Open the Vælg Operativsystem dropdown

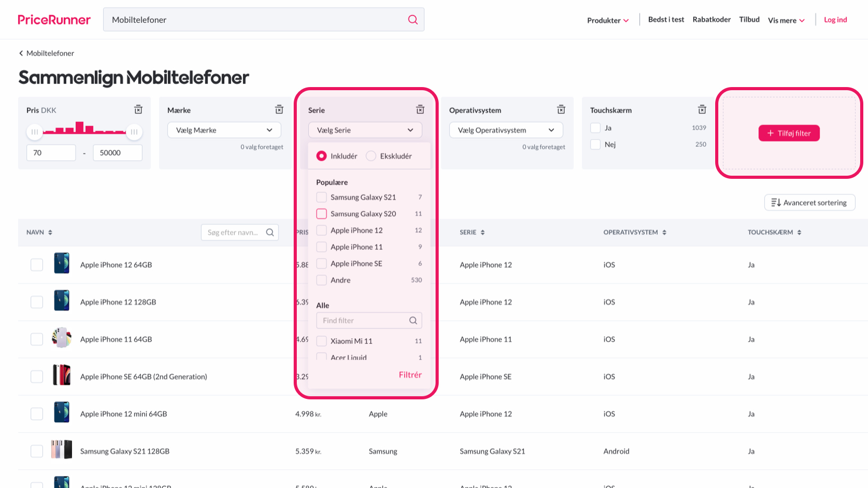tap(506, 130)
